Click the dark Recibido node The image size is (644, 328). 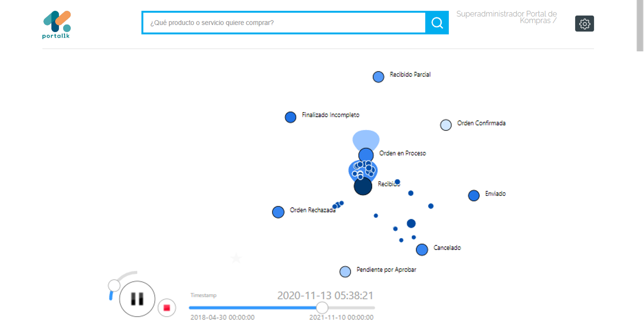(363, 186)
